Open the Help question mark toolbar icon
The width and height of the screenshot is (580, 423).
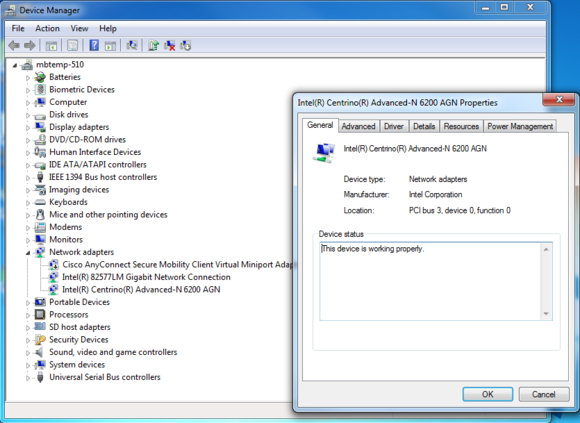click(94, 45)
